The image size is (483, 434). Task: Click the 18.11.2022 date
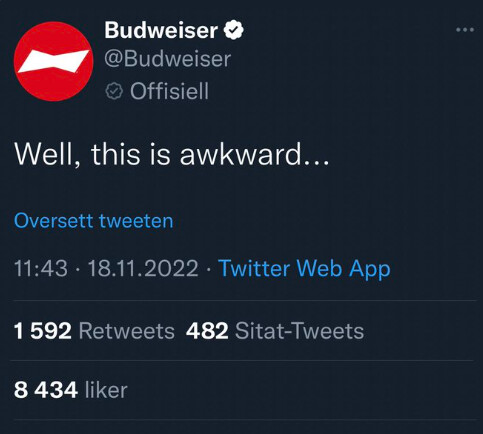click(x=143, y=268)
